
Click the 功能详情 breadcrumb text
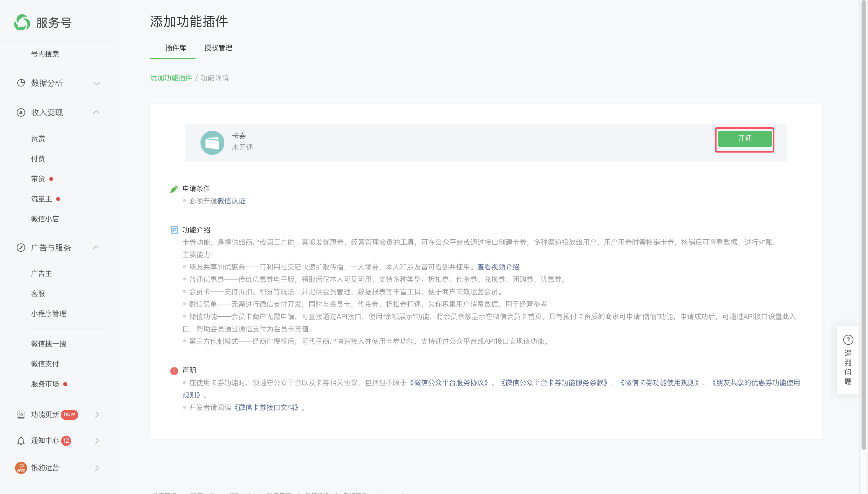click(x=214, y=78)
